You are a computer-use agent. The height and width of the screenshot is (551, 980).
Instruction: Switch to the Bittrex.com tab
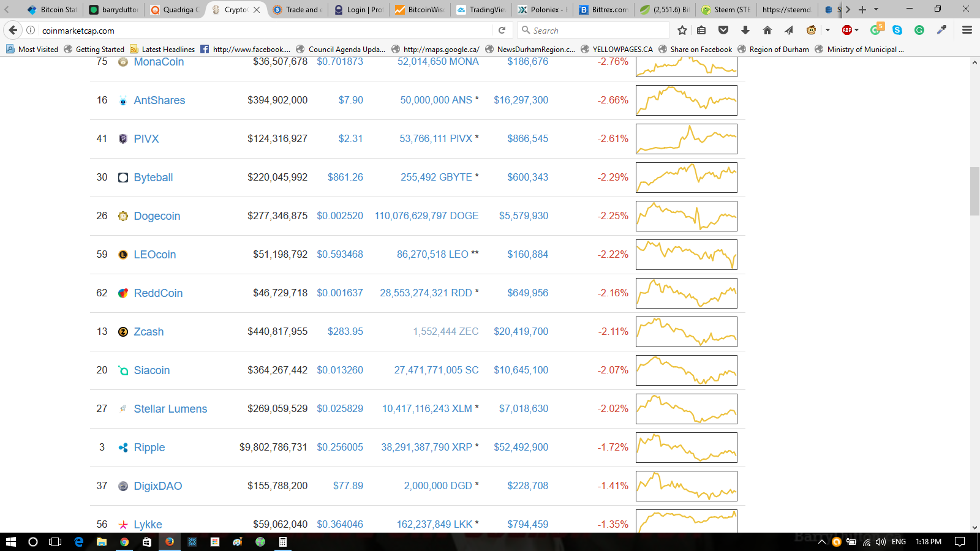coord(603,9)
